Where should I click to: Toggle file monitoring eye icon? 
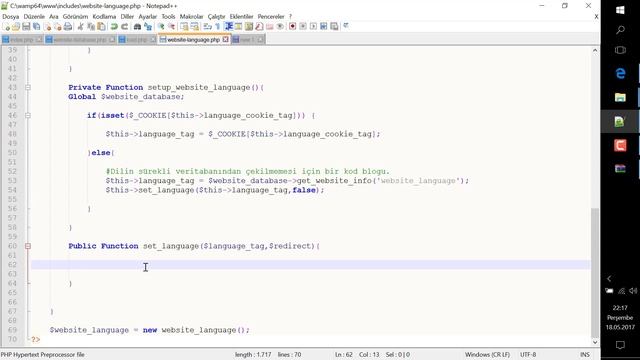[x=280, y=27]
